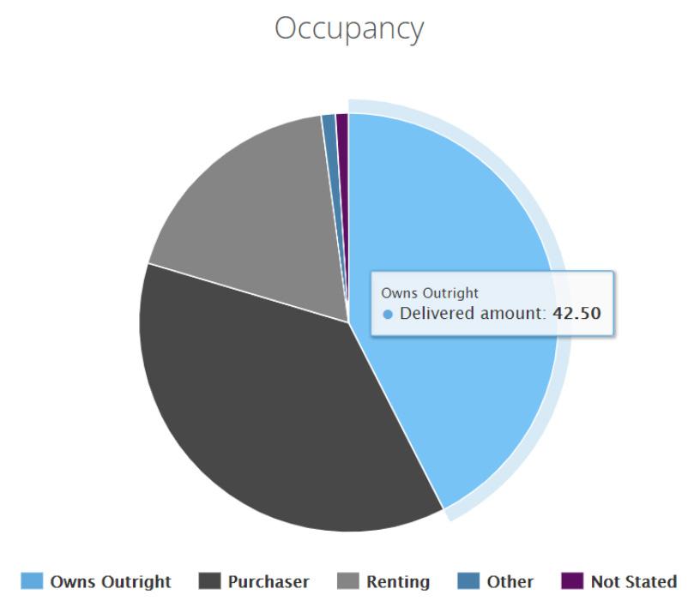
Task: Click the Renting legend gray swatch
Action: tap(348, 581)
